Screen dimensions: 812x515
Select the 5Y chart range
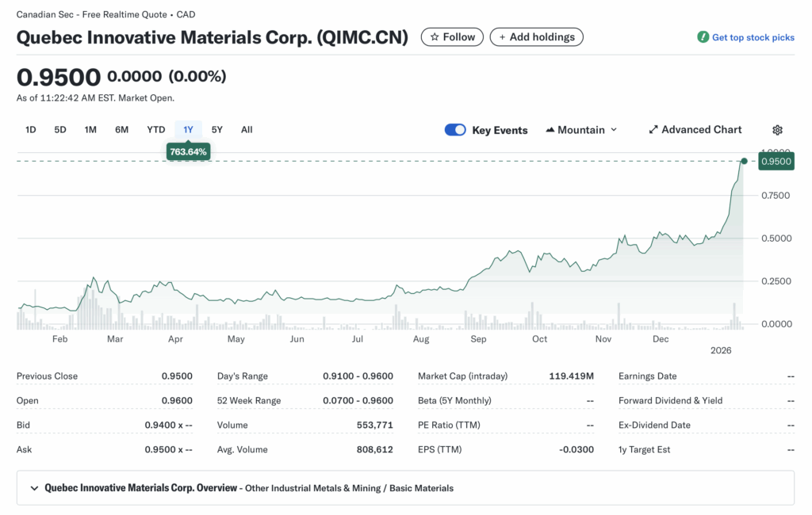[x=217, y=129]
